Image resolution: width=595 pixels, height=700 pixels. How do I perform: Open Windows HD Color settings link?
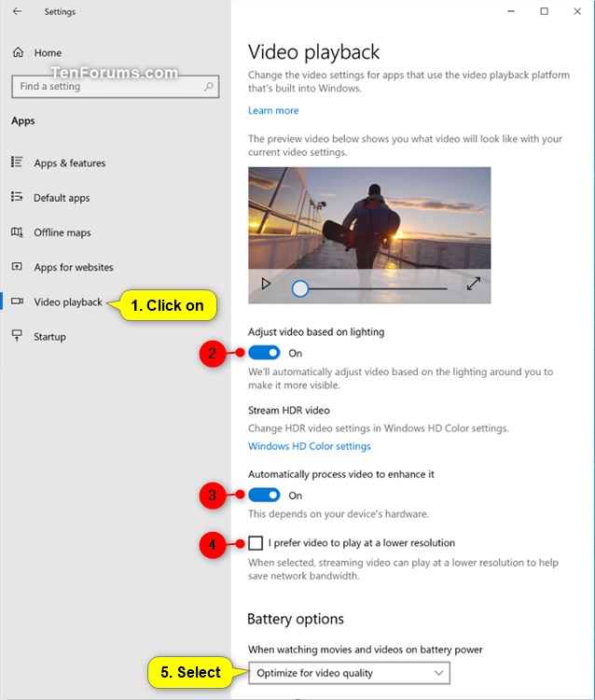(310, 446)
